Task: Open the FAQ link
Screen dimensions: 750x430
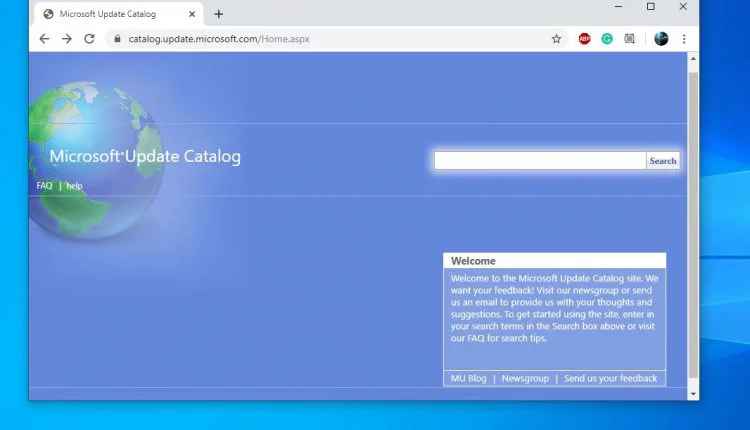Action: click(44, 186)
